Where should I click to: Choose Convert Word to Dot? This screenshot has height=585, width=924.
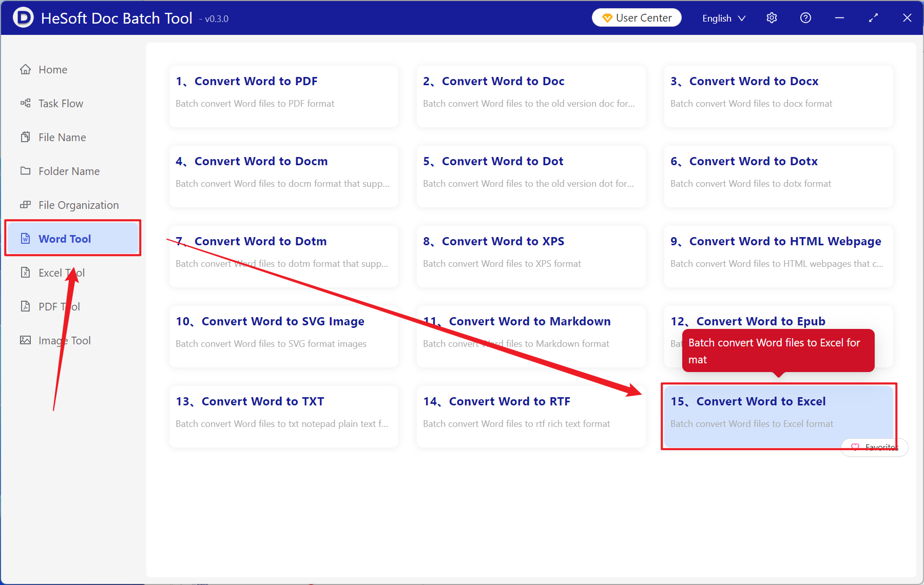[531, 177]
